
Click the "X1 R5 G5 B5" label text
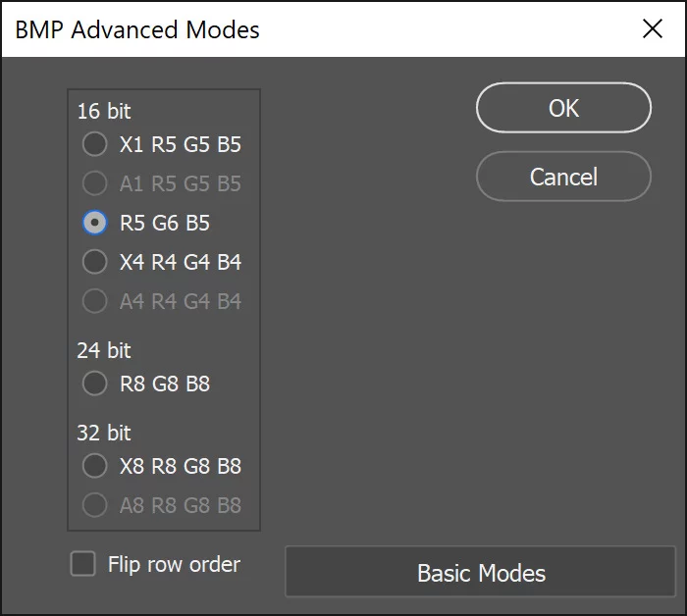point(181,145)
